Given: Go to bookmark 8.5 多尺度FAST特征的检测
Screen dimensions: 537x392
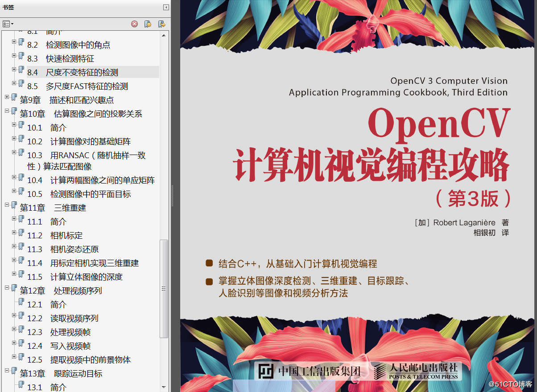Looking at the screenshot, I should coord(78,86).
